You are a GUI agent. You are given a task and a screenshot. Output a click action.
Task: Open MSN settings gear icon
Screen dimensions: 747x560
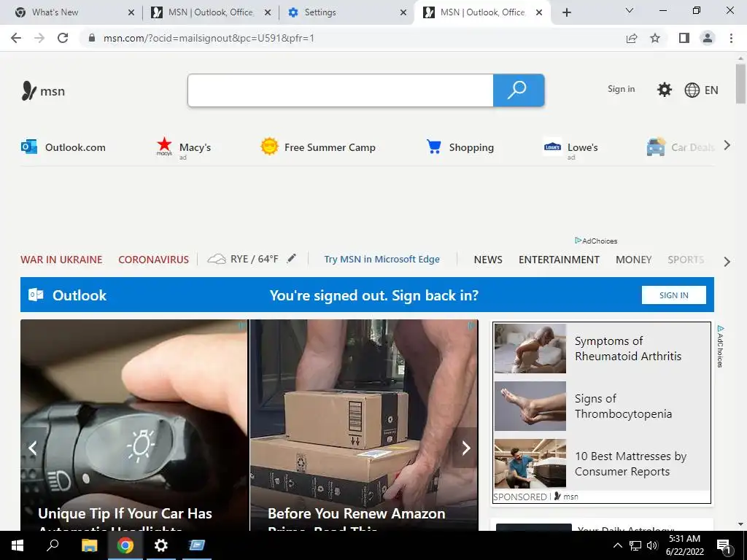point(664,90)
